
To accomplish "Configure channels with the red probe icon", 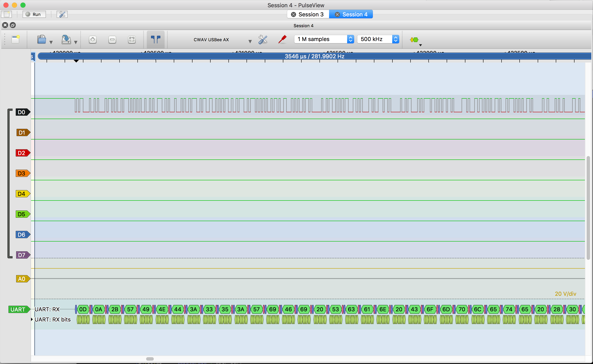I will click(x=282, y=39).
